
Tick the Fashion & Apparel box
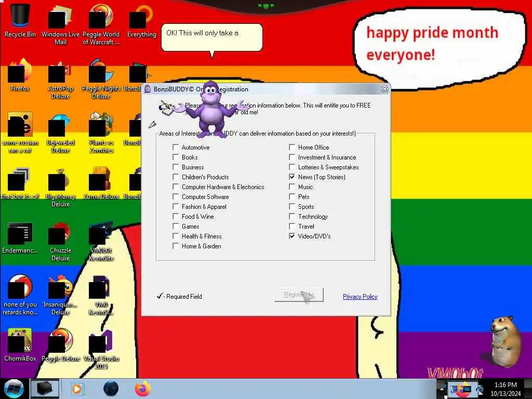click(176, 206)
